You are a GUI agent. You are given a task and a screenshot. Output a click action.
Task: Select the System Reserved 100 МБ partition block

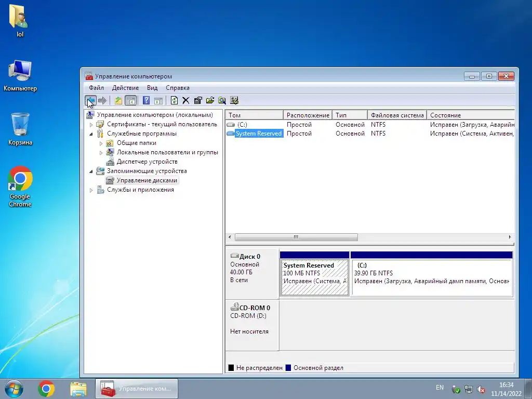(x=315, y=277)
